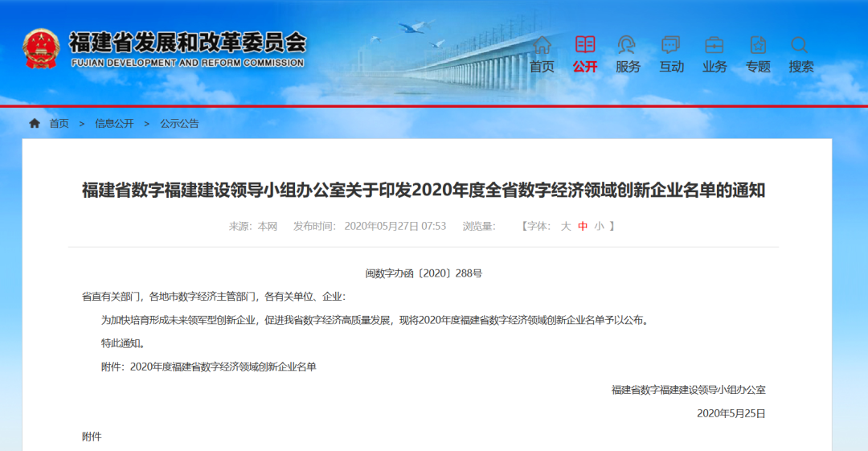Set font size to 中
Image resolution: width=868 pixels, height=451 pixels.
[583, 227]
